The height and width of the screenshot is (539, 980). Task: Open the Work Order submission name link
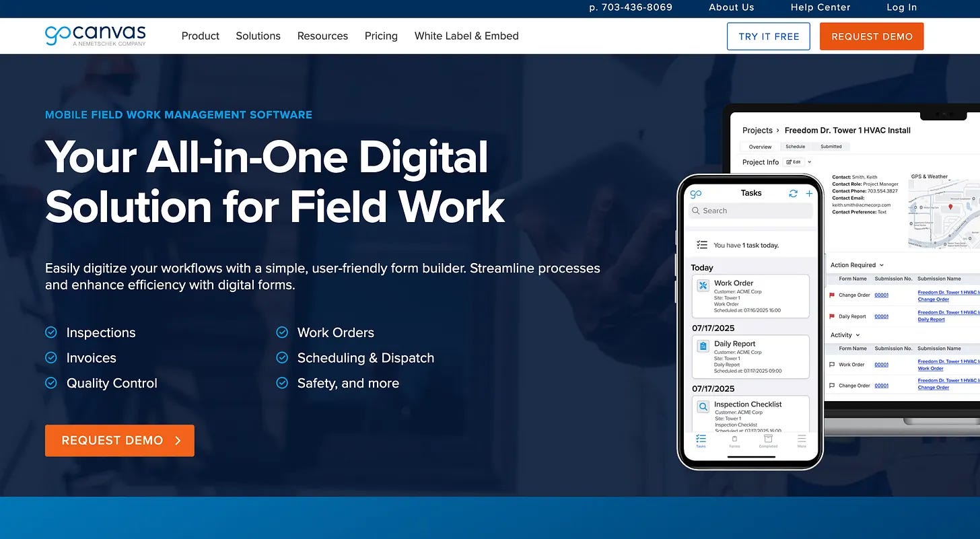[x=948, y=365]
